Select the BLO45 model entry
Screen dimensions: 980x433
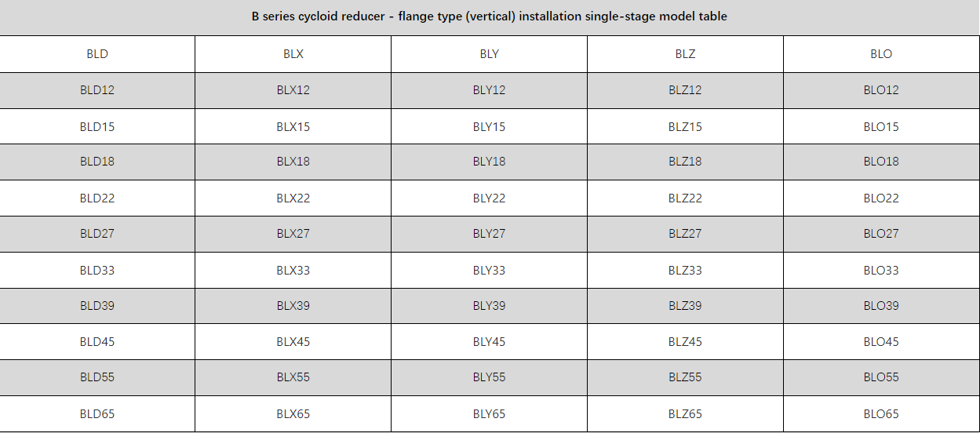point(881,342)
